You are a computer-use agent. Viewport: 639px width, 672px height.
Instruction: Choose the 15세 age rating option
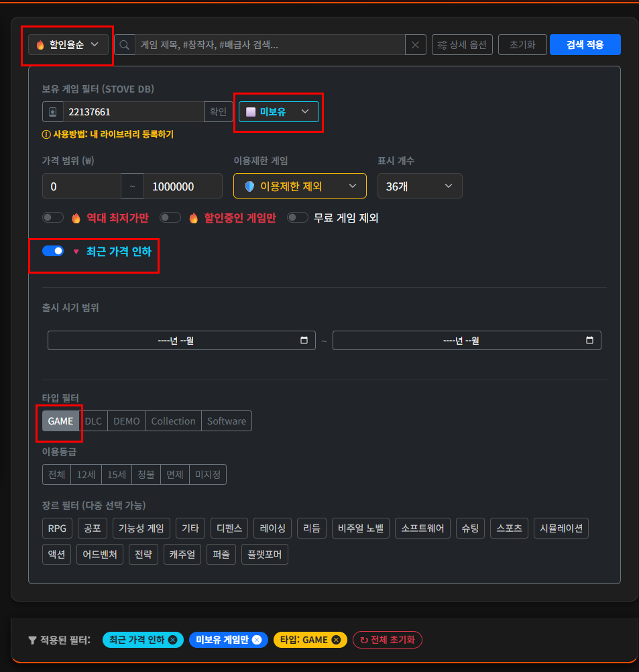pyautogui.click(x=117, y=475)
